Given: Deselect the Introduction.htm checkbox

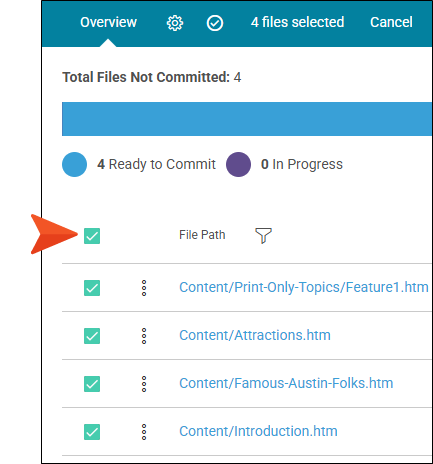Looking at the screenshot, I should coord(92,432).
